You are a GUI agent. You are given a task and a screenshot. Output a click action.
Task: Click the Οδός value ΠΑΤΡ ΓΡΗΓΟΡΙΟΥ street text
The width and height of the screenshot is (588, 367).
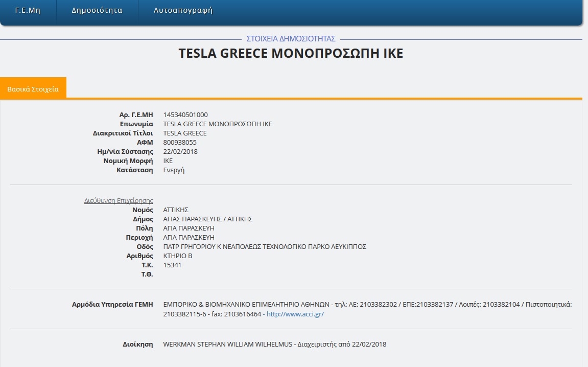tap(265, 246)
